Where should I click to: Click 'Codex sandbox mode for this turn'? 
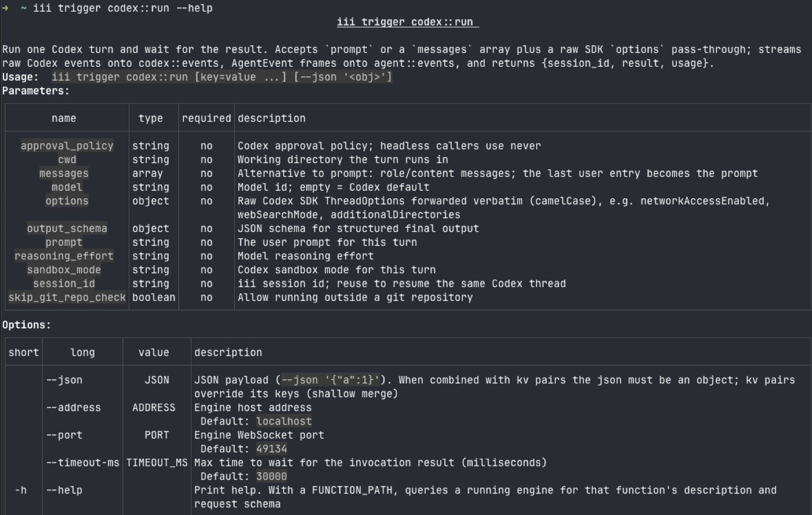(x=337, y=270)
